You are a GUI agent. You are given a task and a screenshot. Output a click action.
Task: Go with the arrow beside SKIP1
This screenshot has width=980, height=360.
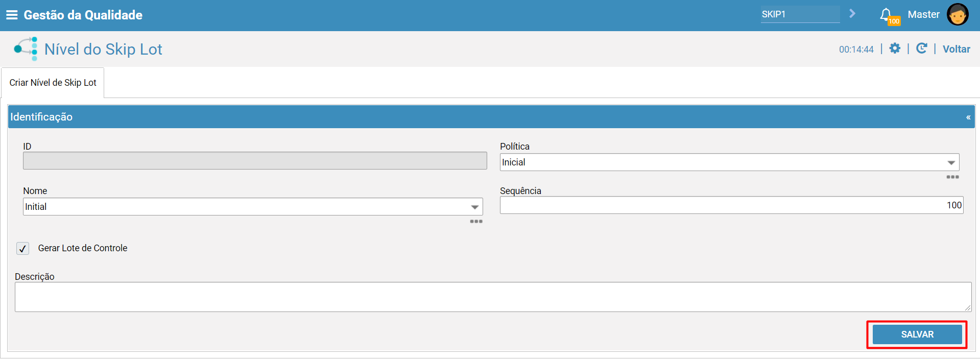[852, 14]
